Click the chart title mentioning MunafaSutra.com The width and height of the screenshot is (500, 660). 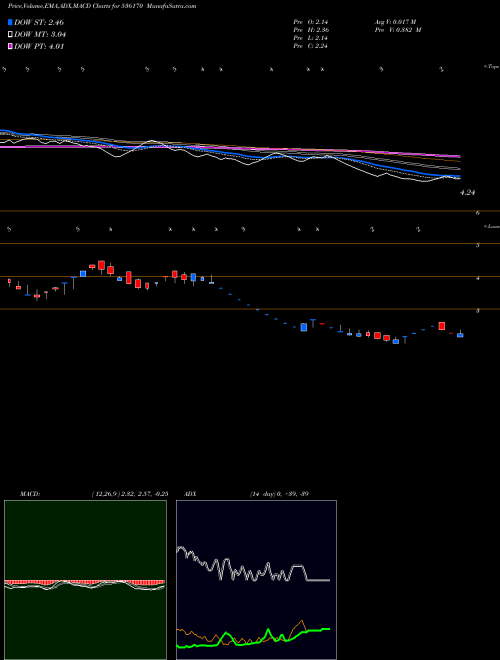point(102,6)
